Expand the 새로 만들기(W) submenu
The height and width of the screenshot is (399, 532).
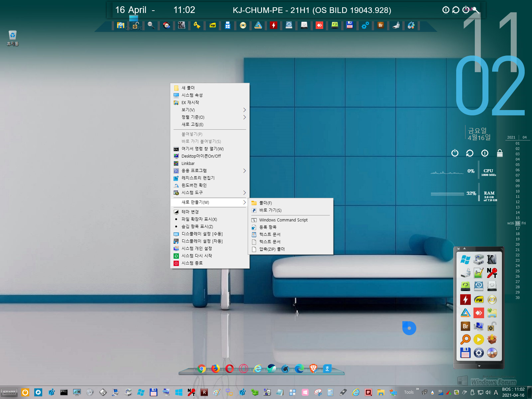pos(210,202)
